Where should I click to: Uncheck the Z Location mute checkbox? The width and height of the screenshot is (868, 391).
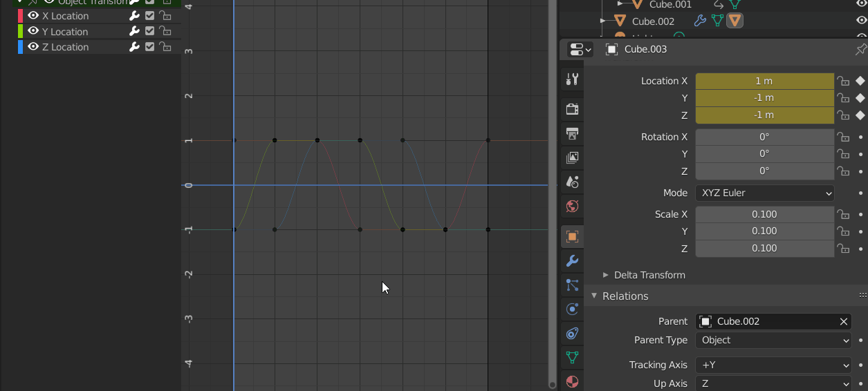click(x=149, y=47)
